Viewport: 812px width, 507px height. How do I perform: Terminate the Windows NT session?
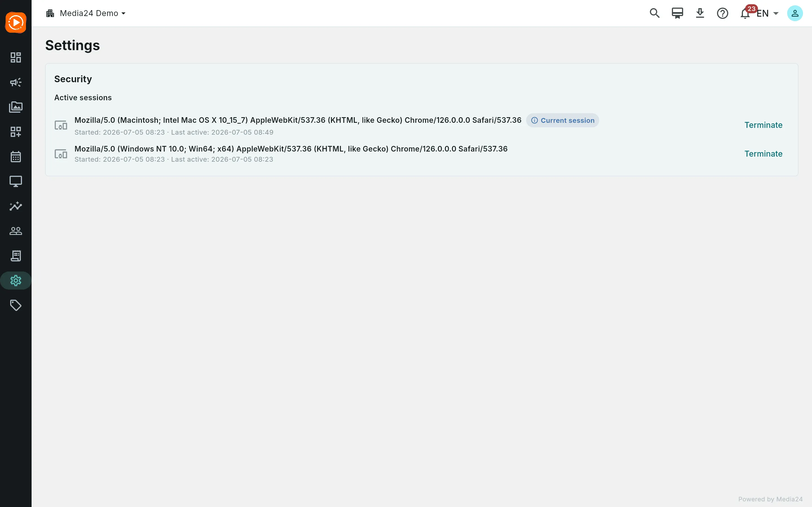[x=763, y=154]
